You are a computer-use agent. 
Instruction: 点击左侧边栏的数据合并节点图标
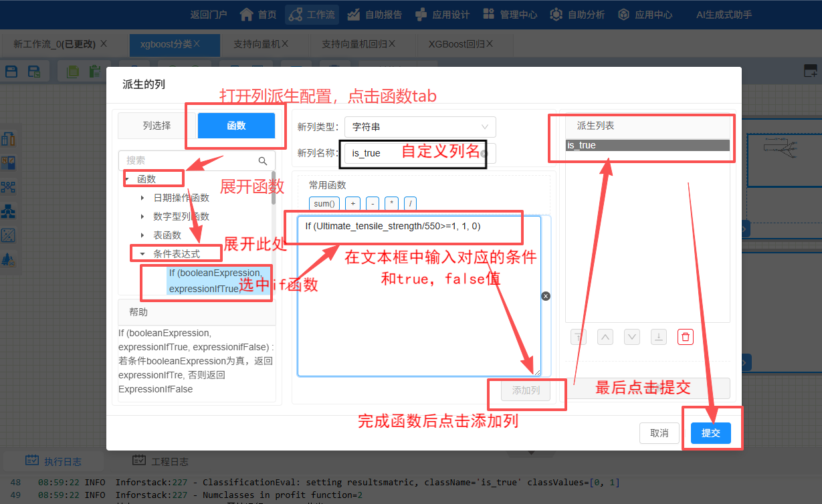coord(9,186)
